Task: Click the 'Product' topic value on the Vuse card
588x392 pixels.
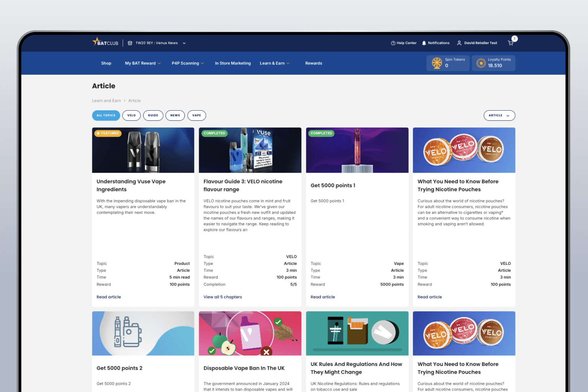Action: point(182,264)
